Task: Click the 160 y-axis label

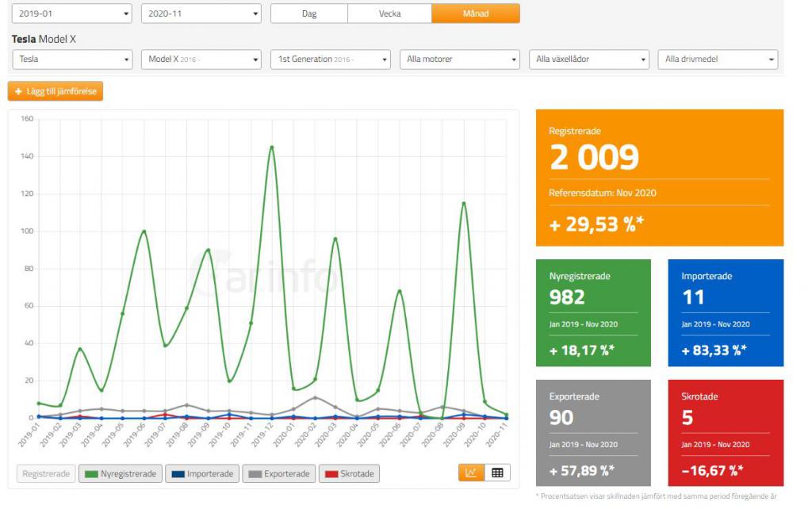Action: 27,119
